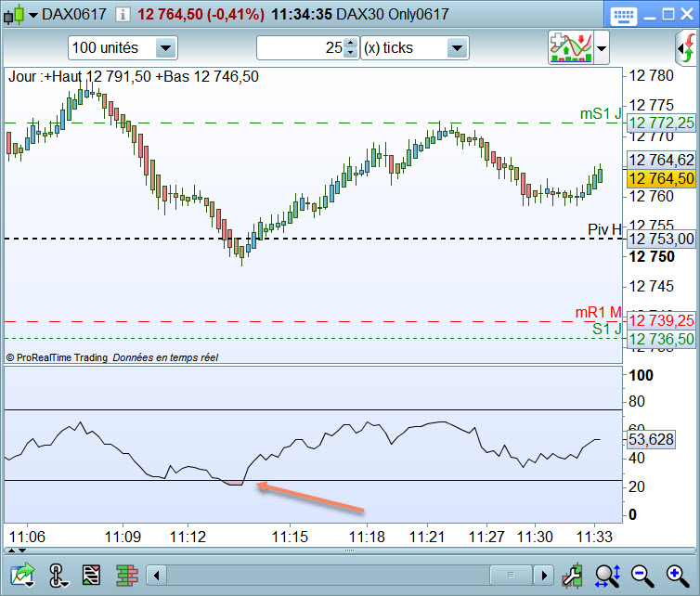The image size is (700, 596).
Task: Click the scrollbar right arrow
Action: click(544, 575)
